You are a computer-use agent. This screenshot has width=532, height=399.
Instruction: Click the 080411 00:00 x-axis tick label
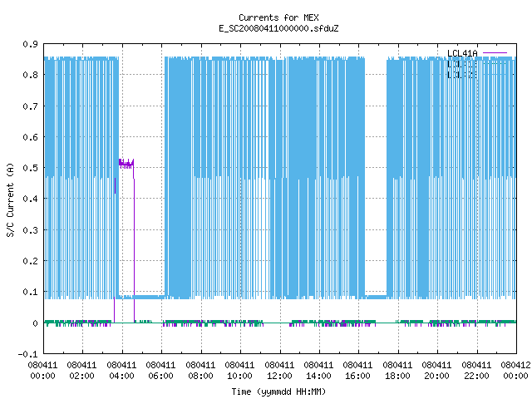click(42, 371)
